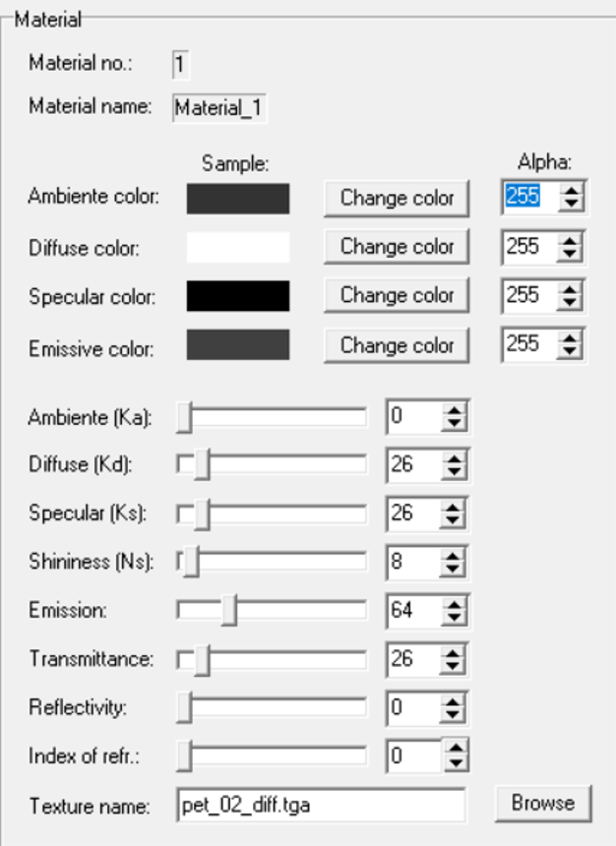The width and height of the screenshot is (616, 846).
Task: Click the Texture name input field
Action: 320,806
